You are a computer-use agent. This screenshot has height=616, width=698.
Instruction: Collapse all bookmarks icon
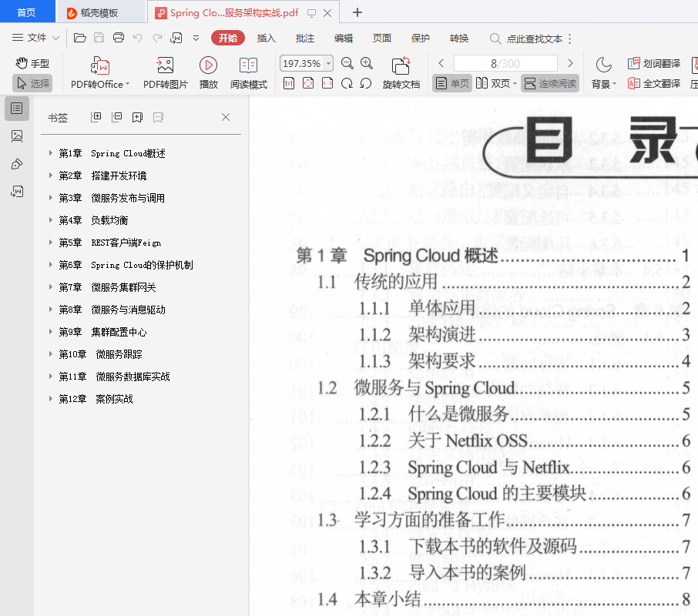[x=116, y=117]
